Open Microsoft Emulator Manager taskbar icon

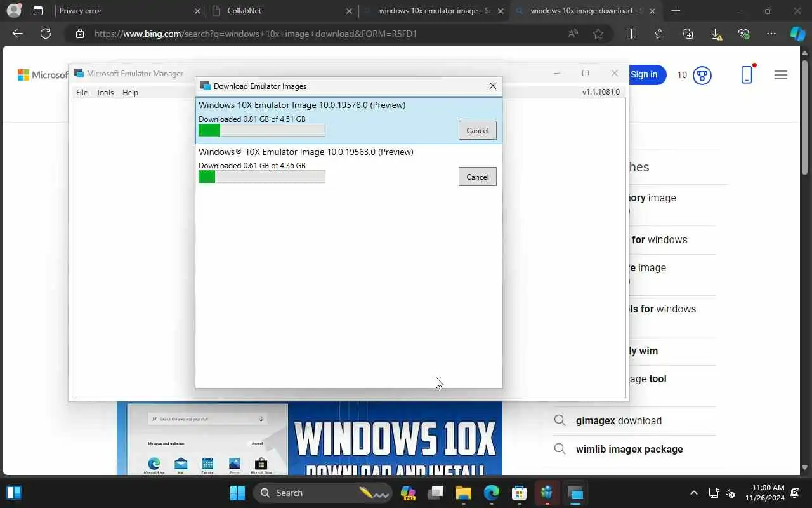click(x=575, y=493)
